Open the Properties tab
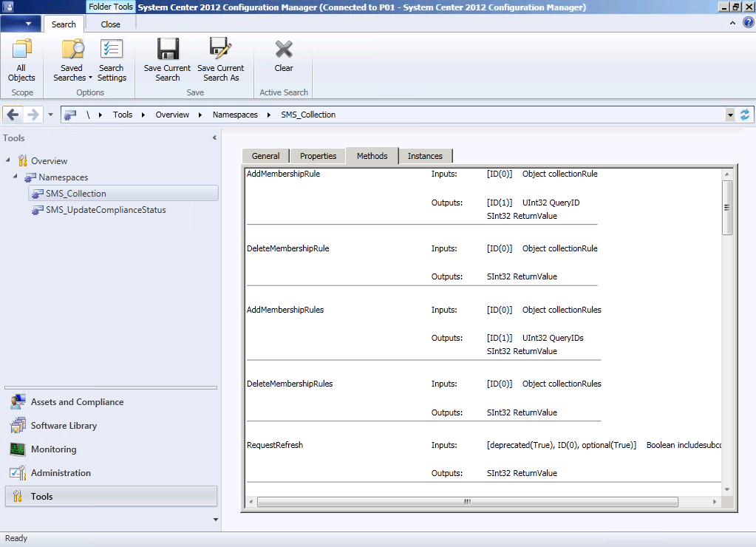756x547 pixels. (319, 156)
